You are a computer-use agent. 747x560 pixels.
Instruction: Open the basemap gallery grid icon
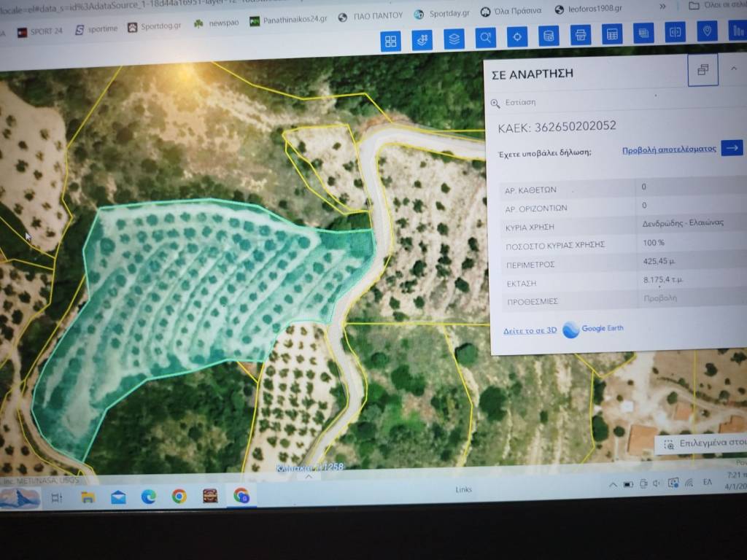tap(391, 41)
